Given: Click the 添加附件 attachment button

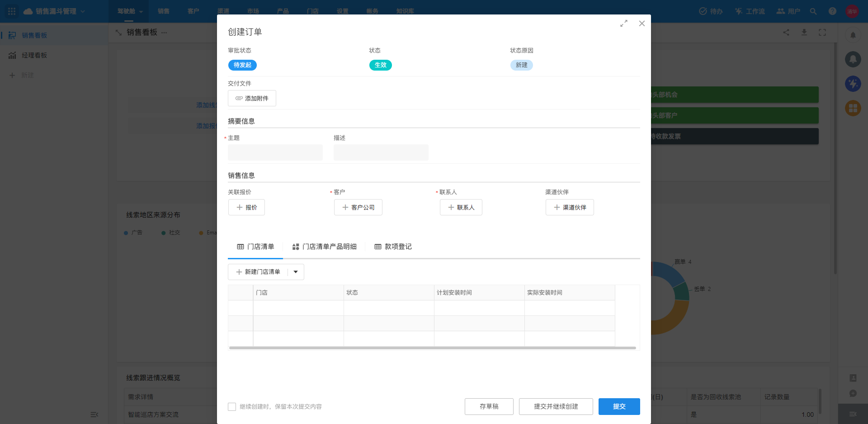Looking at the screenshot, I should click(x=252, y=98).
